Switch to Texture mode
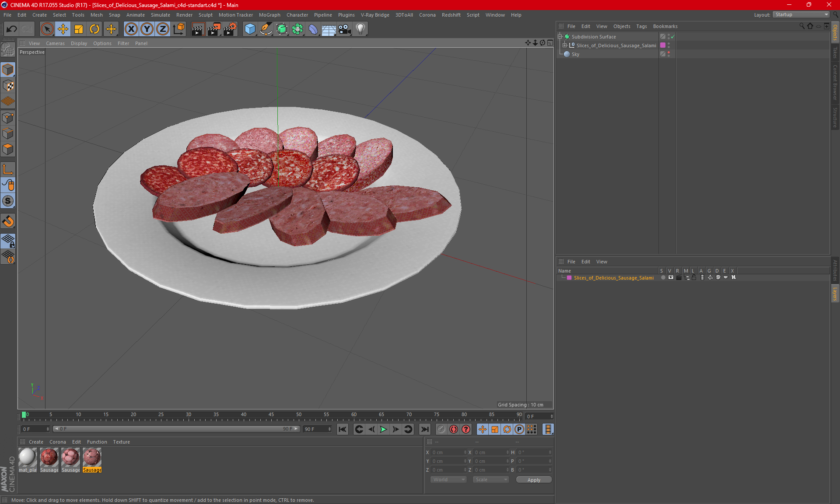 click(8, 86)
